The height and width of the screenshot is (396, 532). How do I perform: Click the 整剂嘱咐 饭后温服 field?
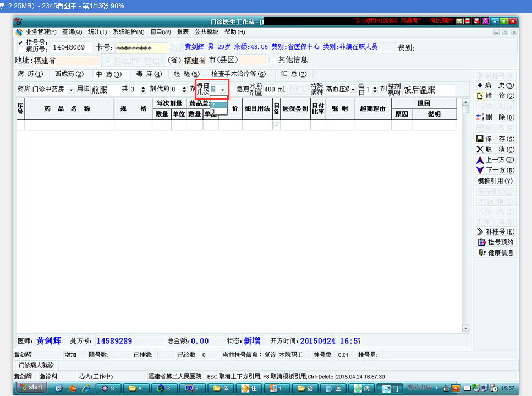coord(429,90)
